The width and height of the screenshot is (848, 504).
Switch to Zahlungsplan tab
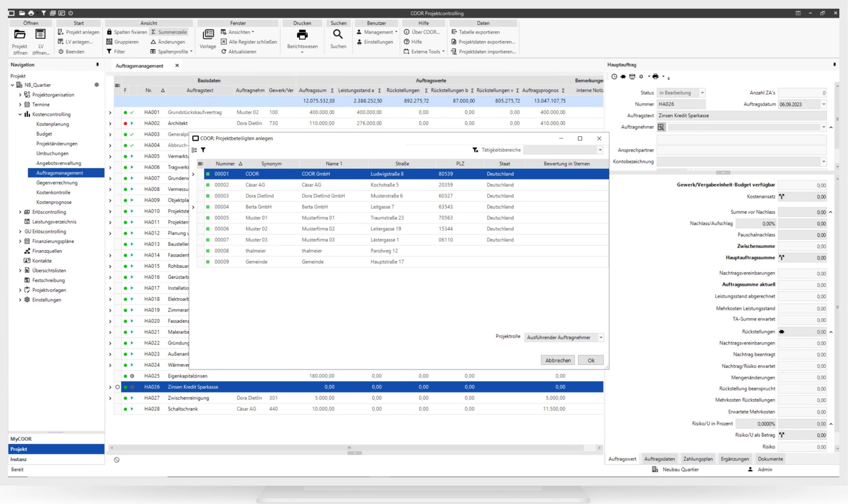tap(698, 459)
